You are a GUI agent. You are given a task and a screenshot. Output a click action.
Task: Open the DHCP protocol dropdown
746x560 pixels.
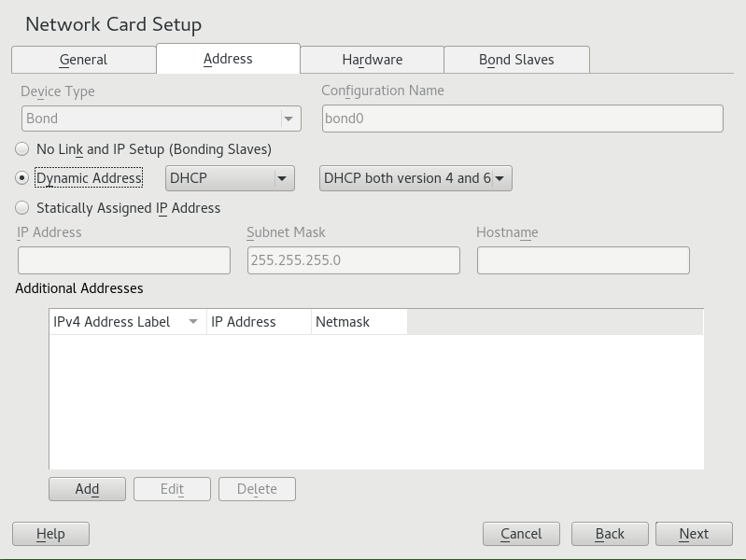pyautogui.click(x=230, y=178)
